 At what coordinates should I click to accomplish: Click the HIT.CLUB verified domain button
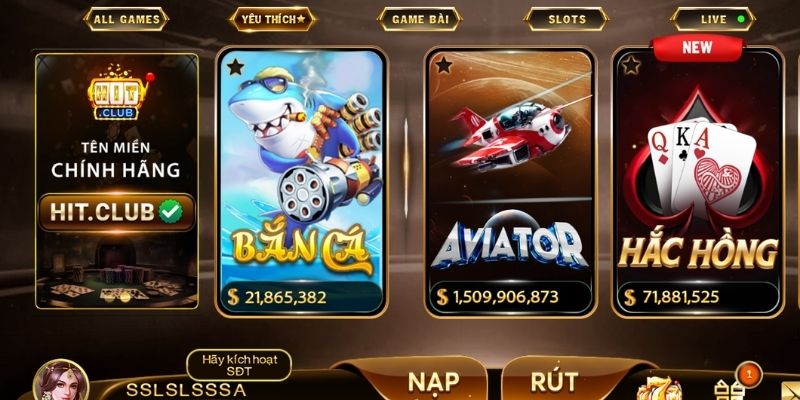pos(116,212)
